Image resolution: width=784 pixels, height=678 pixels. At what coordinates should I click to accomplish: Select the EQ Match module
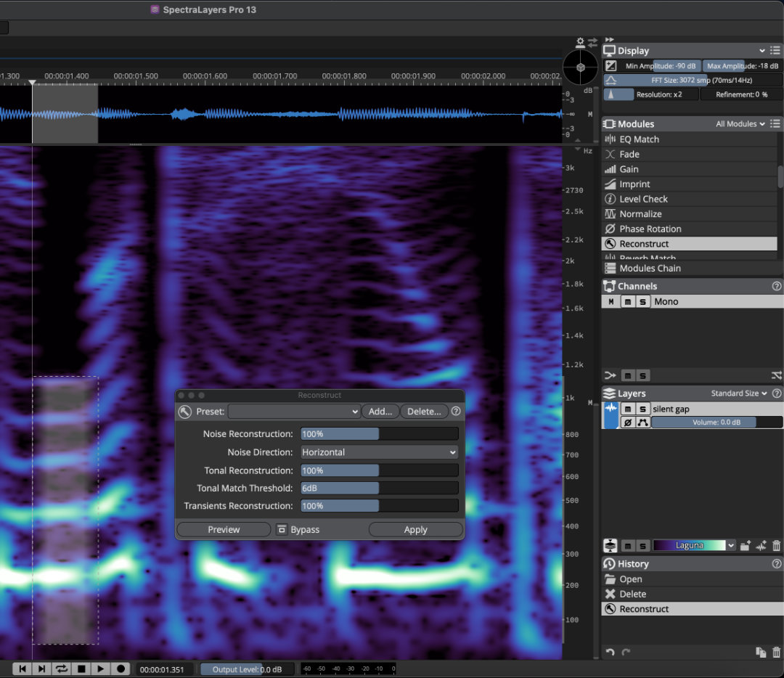(690, 139)
